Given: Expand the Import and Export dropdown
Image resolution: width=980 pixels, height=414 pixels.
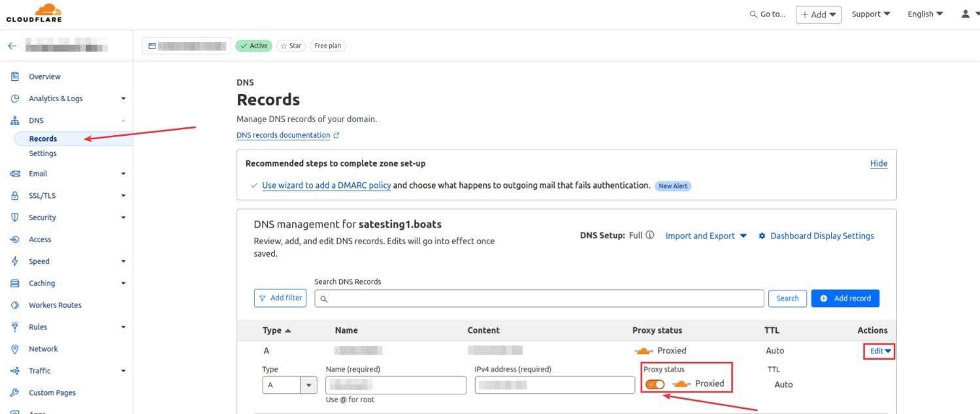Looking at the screenshot, I should [x=705, y=235].
